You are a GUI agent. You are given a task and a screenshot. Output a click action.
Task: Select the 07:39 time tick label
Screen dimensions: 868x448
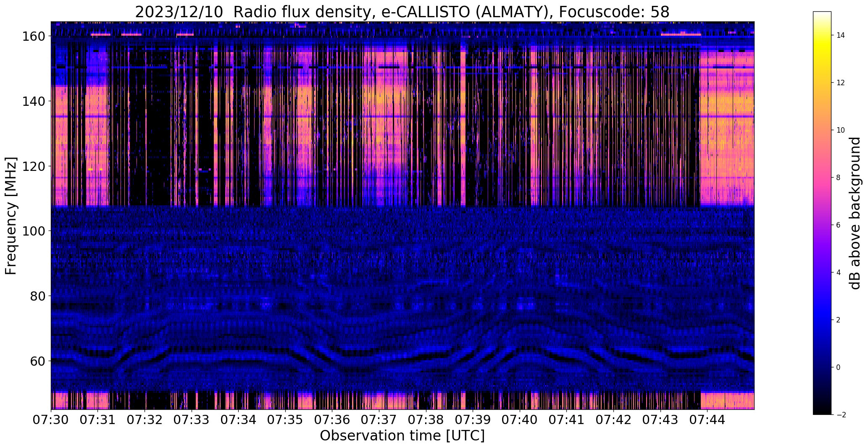(473, 419)
